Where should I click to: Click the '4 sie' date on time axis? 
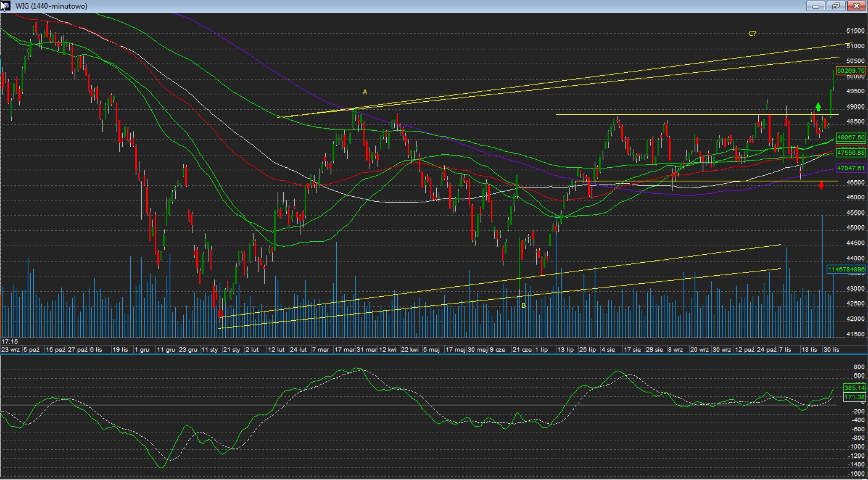click(x=608, y=349)
